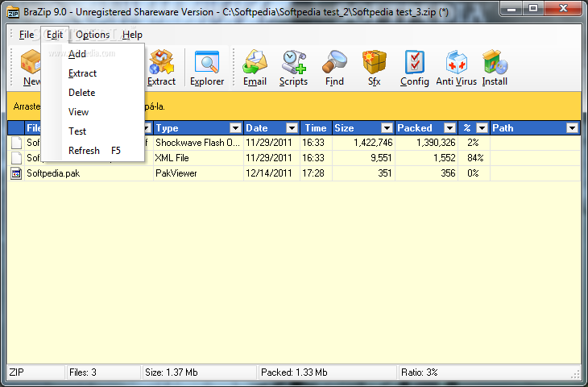The image size is (588, 387).
Task: Click the 1,552 packed value
Action: click(445, 158)
